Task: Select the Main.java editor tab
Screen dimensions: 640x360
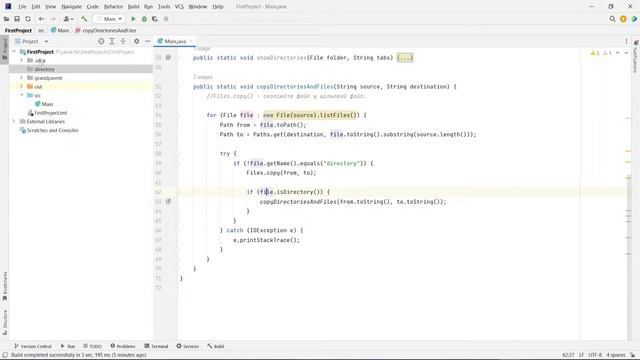Action: [175, 41]
